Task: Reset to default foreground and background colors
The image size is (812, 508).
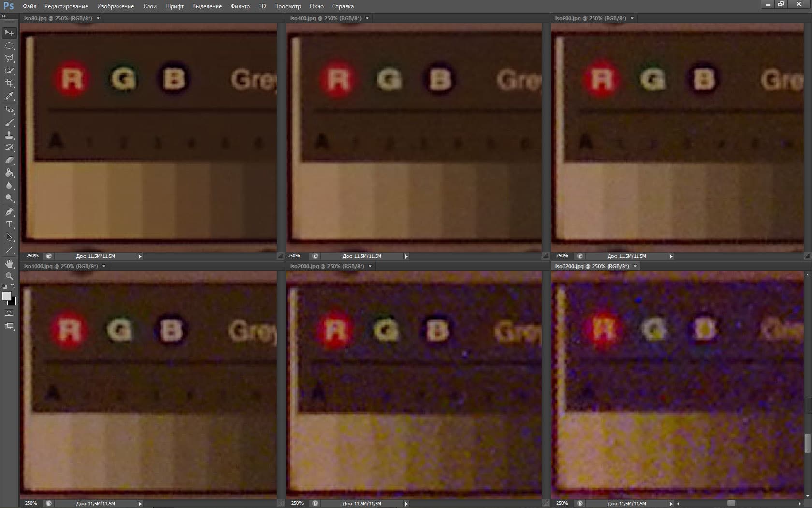Action: coord(4,286)
